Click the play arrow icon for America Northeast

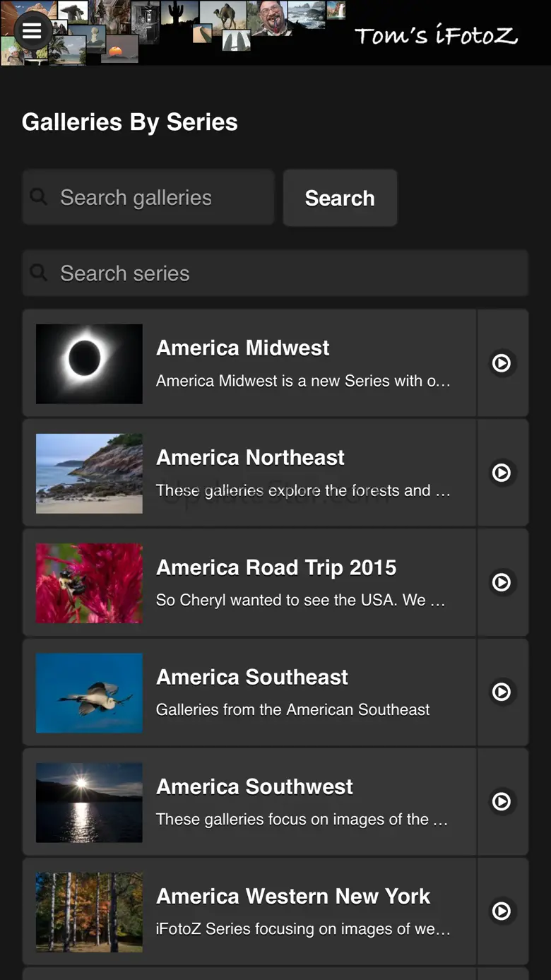pyautogui.click(x=502, y=473)
